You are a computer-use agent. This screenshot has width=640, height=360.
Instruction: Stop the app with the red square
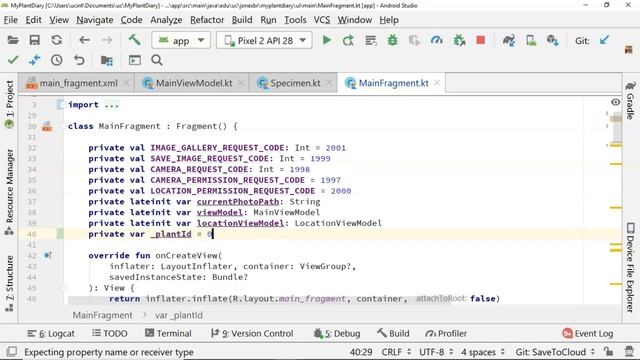[480, 40]
